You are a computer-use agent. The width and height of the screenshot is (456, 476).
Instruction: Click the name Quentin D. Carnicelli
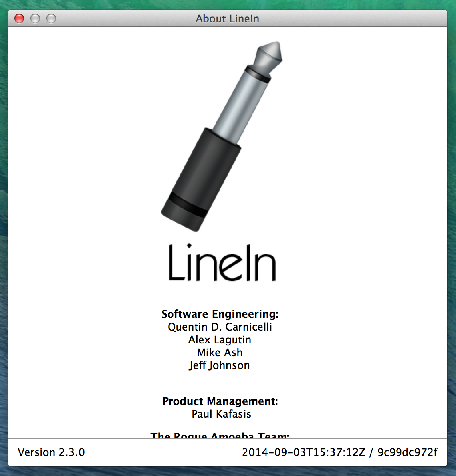[220, 327]
